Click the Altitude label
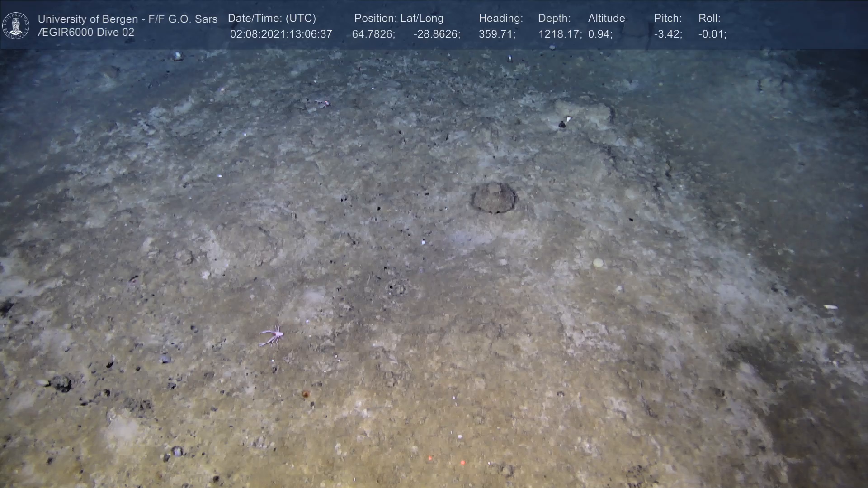 (608, 19)
